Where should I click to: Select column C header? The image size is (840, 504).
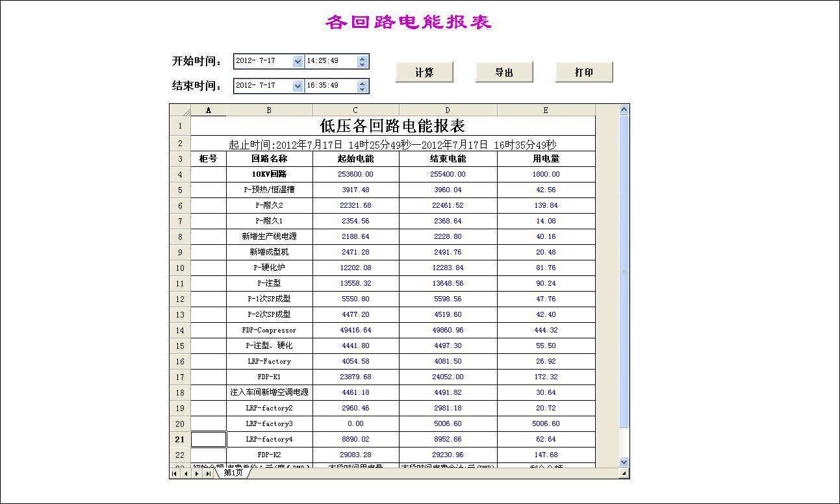[356, 110]
